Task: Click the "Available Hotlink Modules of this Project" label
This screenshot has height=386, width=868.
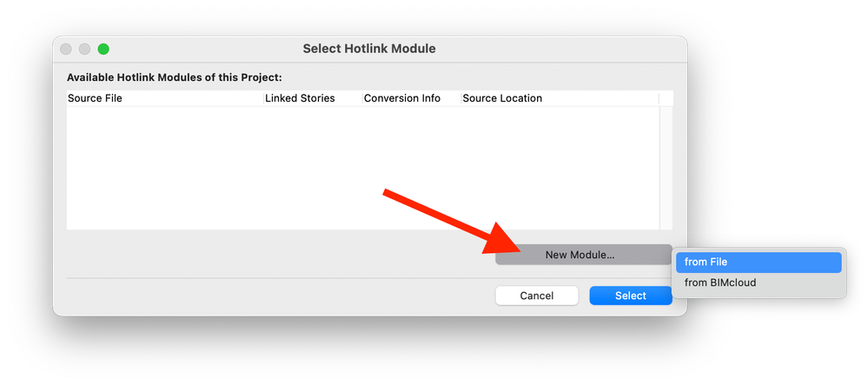Action: pos(175,77)
